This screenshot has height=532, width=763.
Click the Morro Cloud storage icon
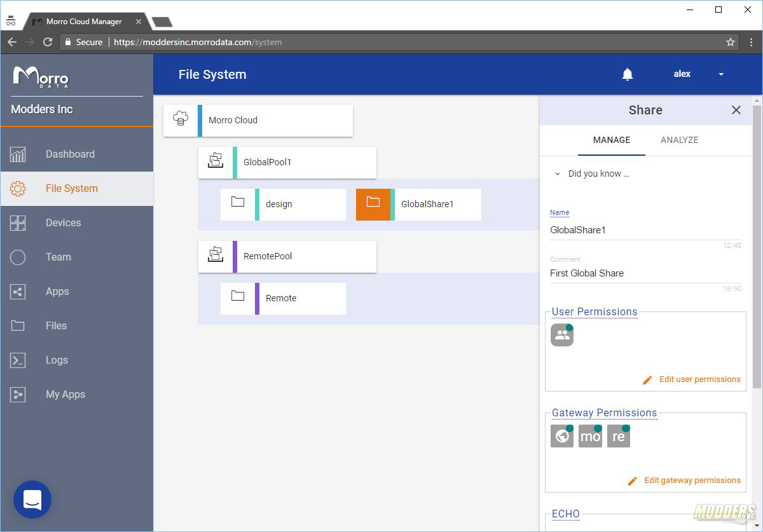181,120
